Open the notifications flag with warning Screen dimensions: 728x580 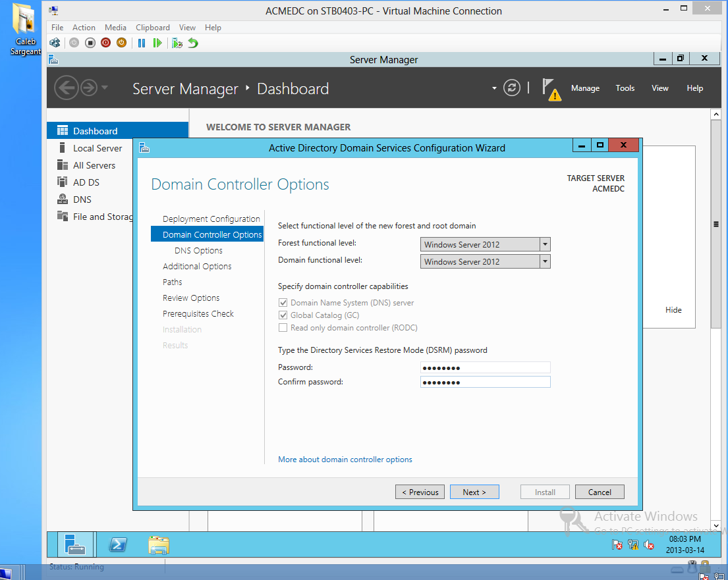(x=551, y=89)
